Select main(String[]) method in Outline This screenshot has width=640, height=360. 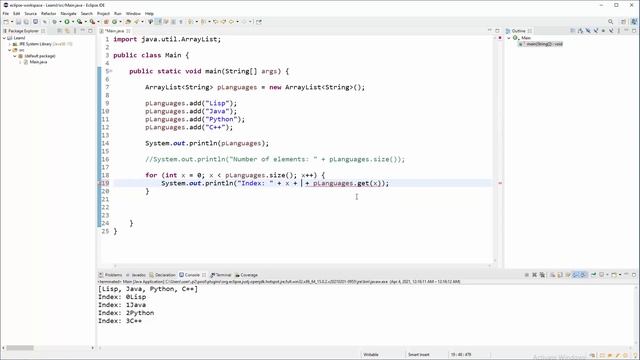tap(541, 44)
